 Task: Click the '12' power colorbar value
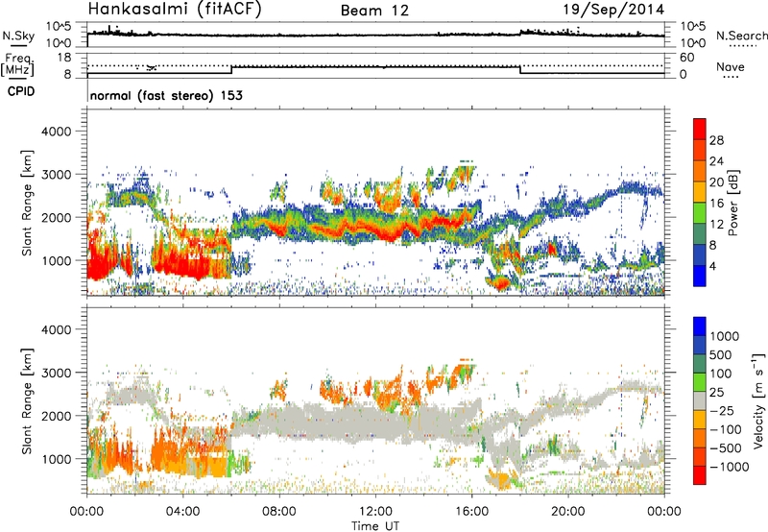[x=716, y=225]
